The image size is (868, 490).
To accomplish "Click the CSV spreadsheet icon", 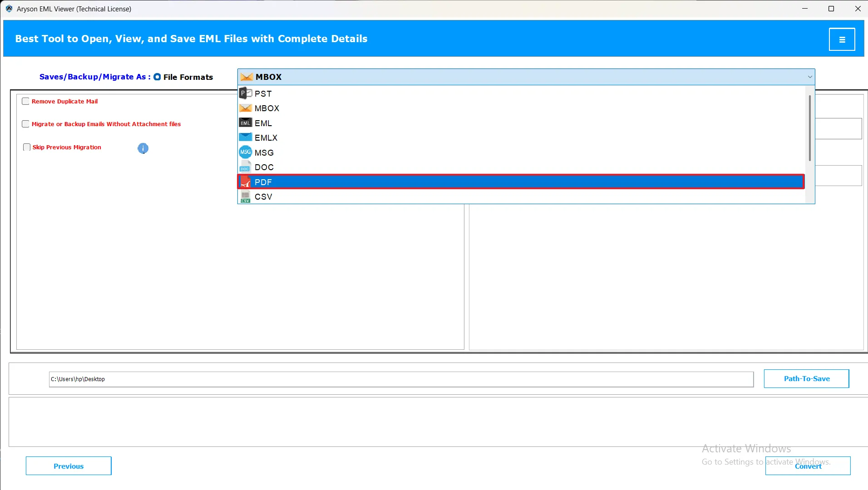I will 246,196.
